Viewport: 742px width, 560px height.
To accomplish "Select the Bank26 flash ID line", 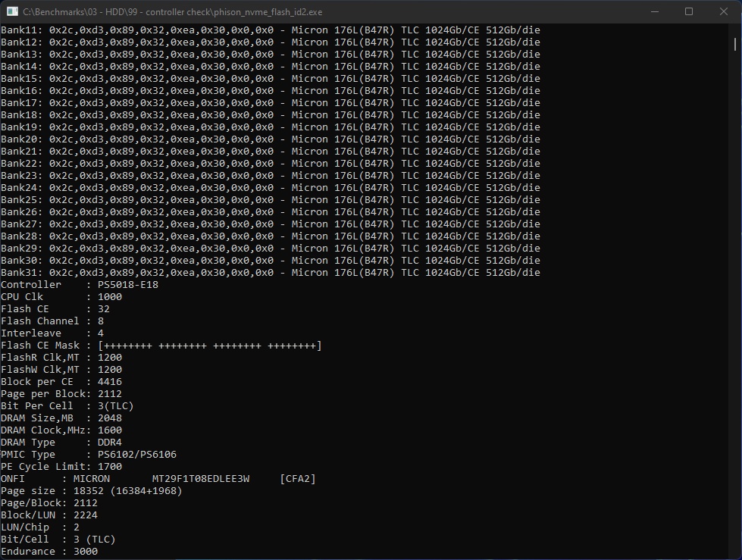I will click(x=271, y=212).
